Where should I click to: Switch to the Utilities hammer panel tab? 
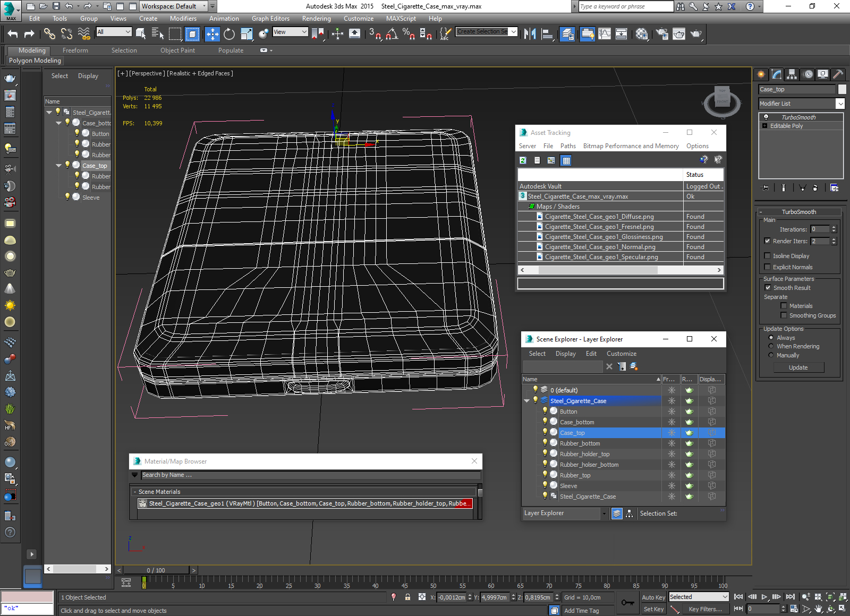point(838,74)
